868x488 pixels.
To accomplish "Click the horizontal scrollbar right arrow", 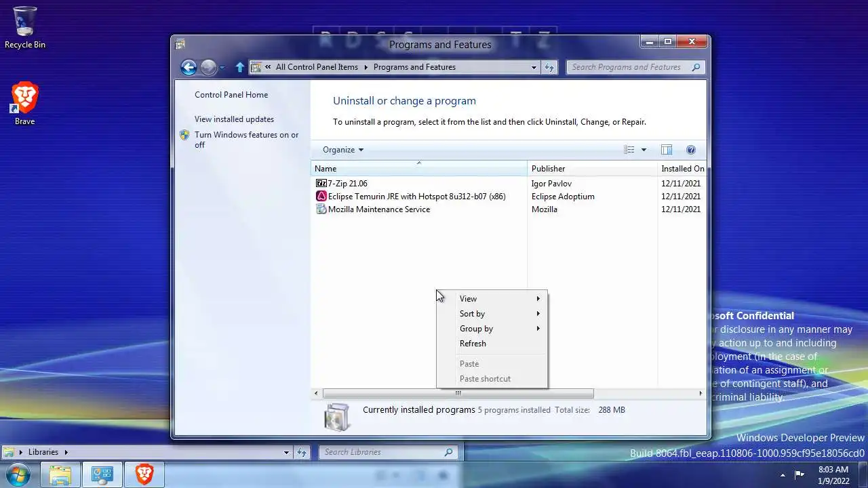I will (701, 394).
